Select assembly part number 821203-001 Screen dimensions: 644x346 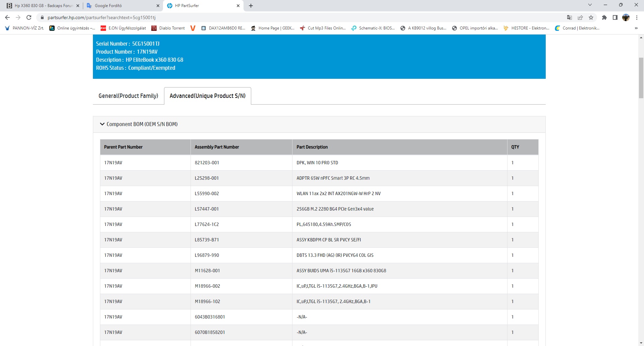pos(207,163)
